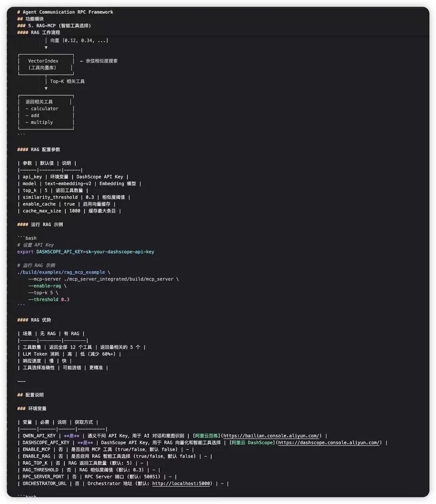
Task: Click the --threshold 0.3 option line
Action: click(x=48, y=300)
